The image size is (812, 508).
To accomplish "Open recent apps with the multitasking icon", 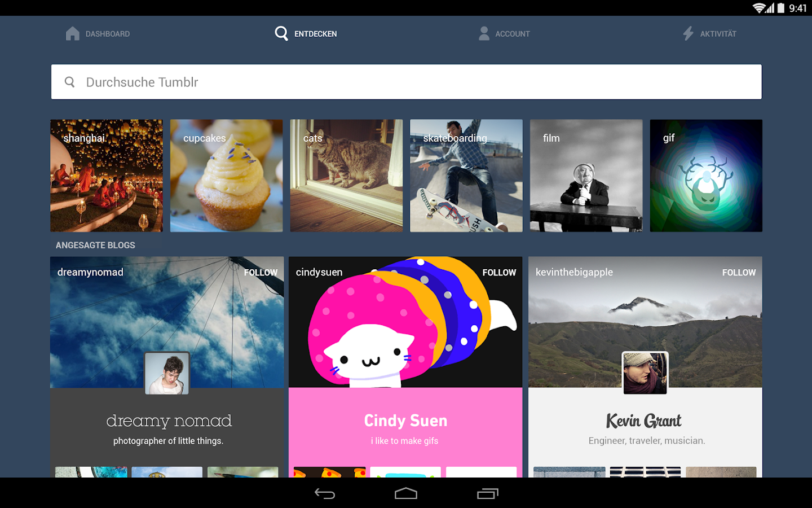I will point(488,493).
